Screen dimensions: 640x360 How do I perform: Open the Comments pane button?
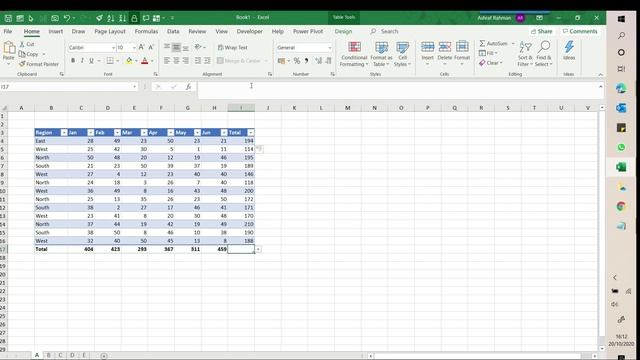tap(580, 31)
